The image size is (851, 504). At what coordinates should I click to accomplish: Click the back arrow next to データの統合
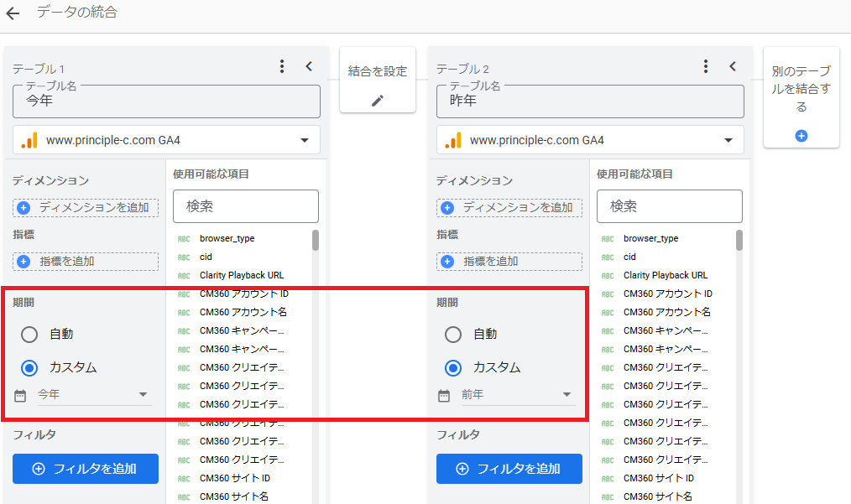point(13,13)
